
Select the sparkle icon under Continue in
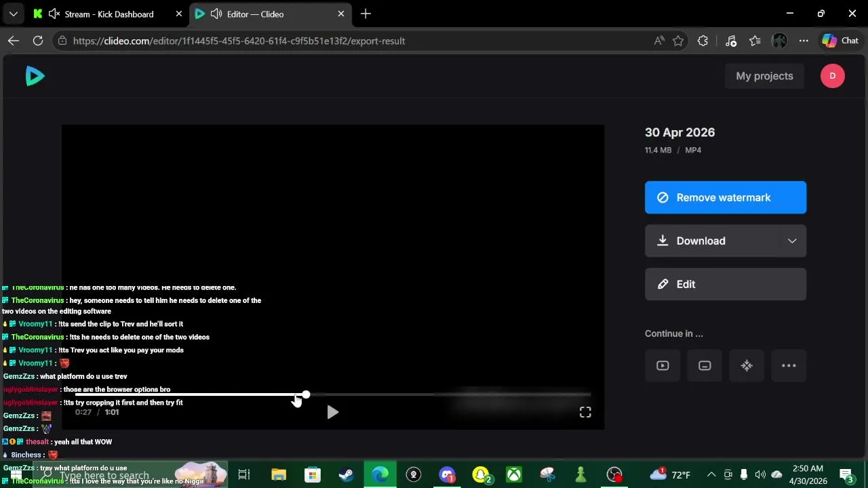[x=747, y=366]
